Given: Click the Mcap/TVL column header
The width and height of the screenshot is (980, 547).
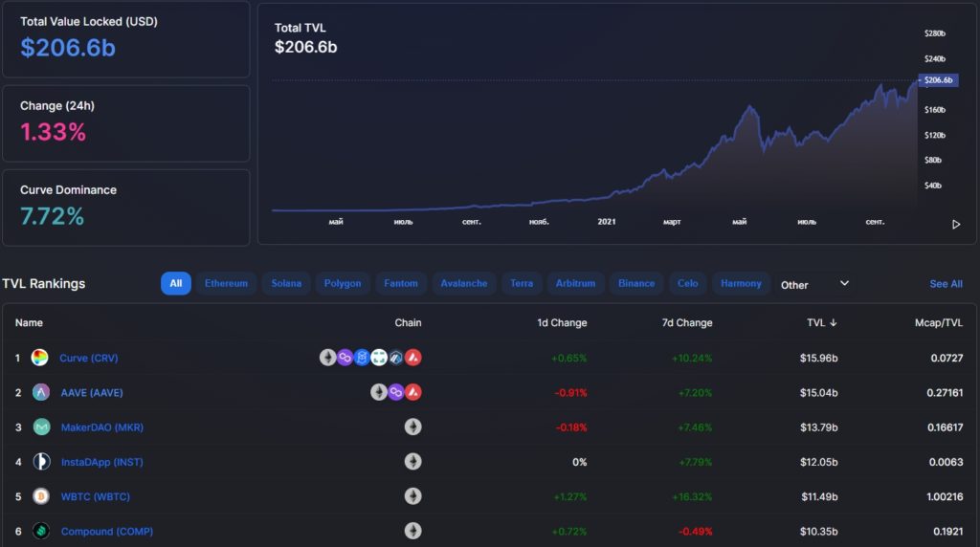Looking at the screenshot, I should tap(940, 323).
